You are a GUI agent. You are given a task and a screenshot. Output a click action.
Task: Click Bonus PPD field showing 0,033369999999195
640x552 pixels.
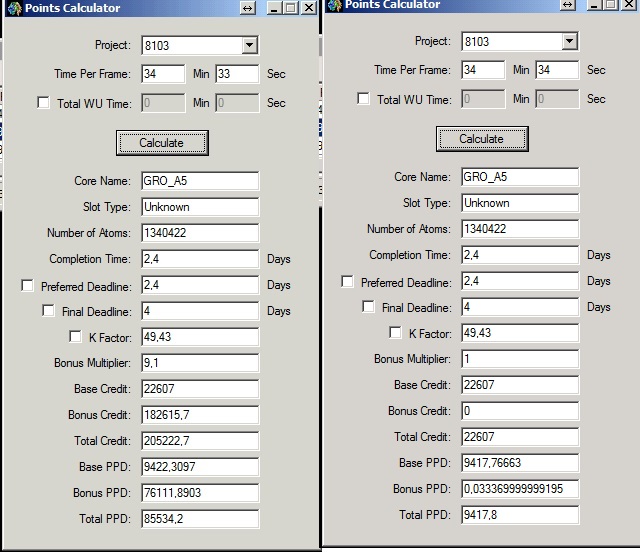pos(520,489)
